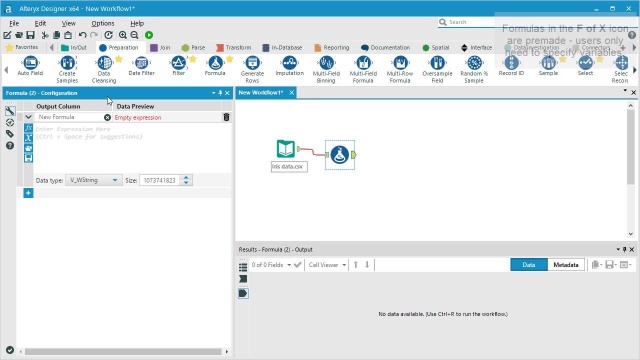Save the workflow via toolbar

(30, 35)
